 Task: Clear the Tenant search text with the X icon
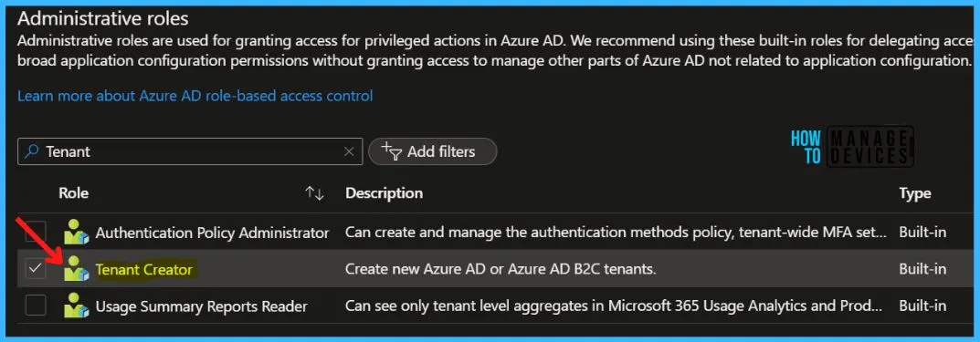click(x=350, y=151)
